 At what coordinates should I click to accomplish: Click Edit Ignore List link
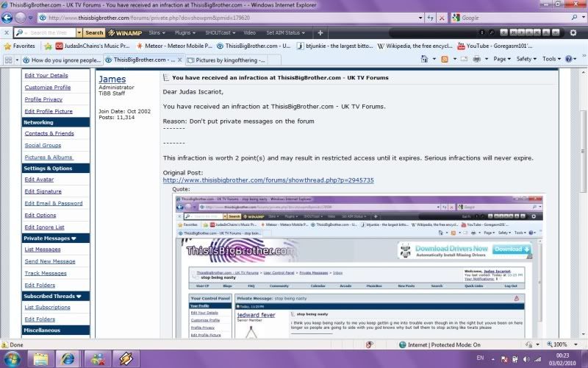(44, 227)
